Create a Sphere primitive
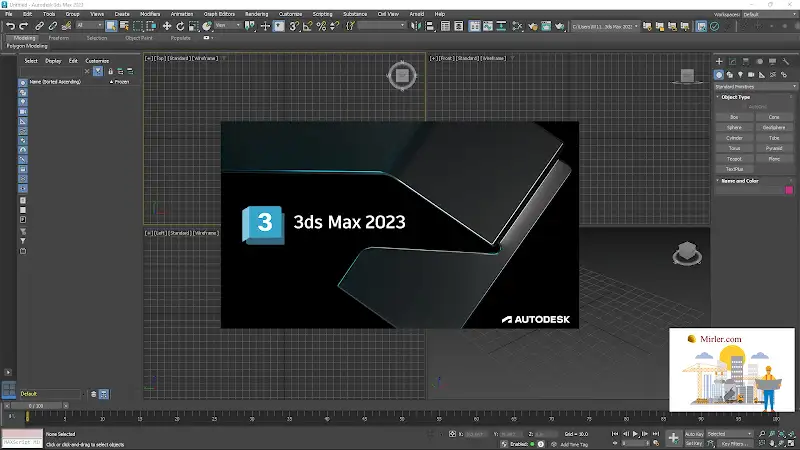800x450 pixels. coord(734,128)
